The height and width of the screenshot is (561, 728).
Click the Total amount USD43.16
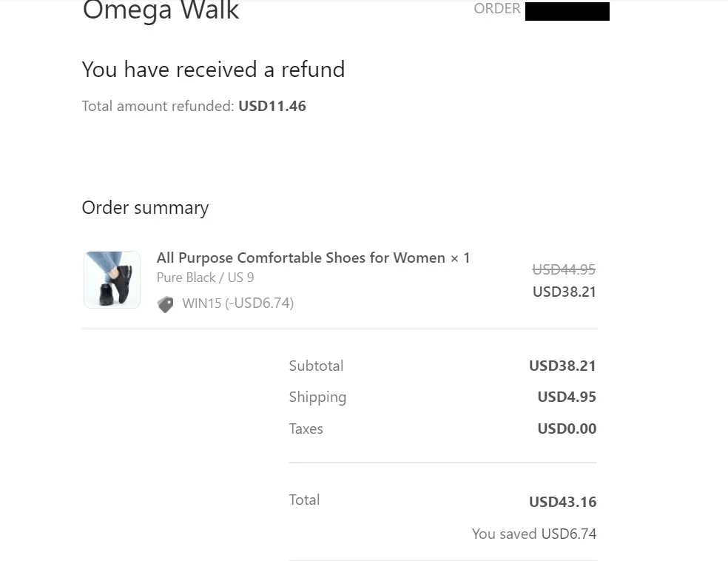point(563,502)
